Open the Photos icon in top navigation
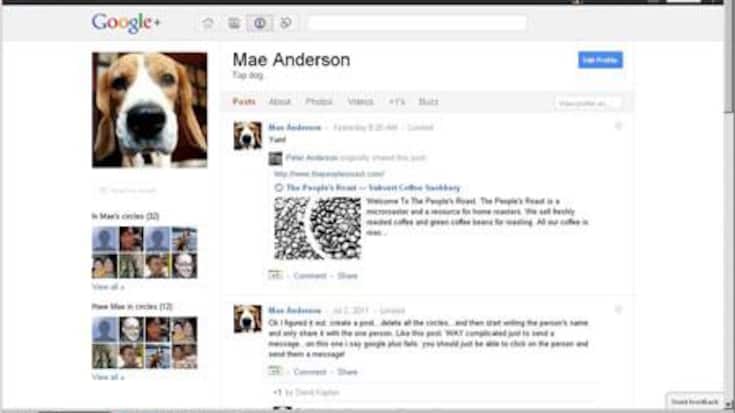Screen dimensions: 735x413 [234, 22]
